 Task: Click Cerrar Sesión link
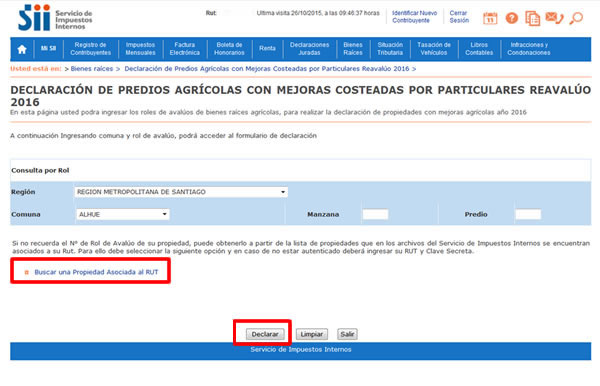(459, 16)
